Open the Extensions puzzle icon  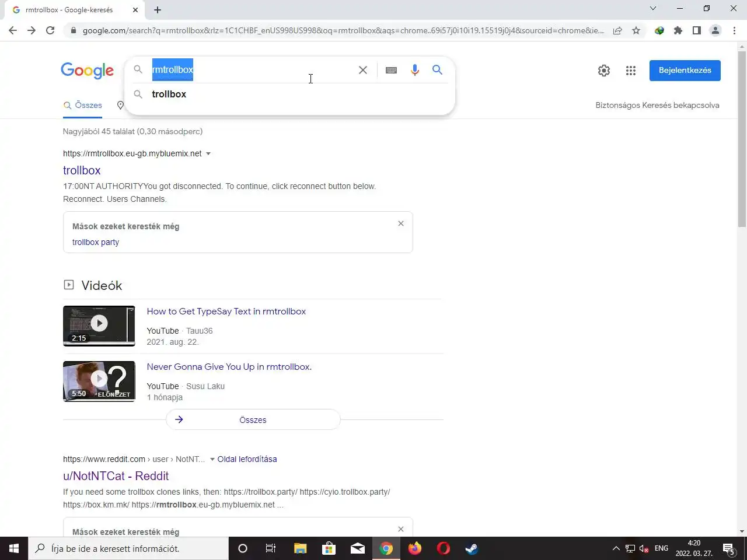678,30
